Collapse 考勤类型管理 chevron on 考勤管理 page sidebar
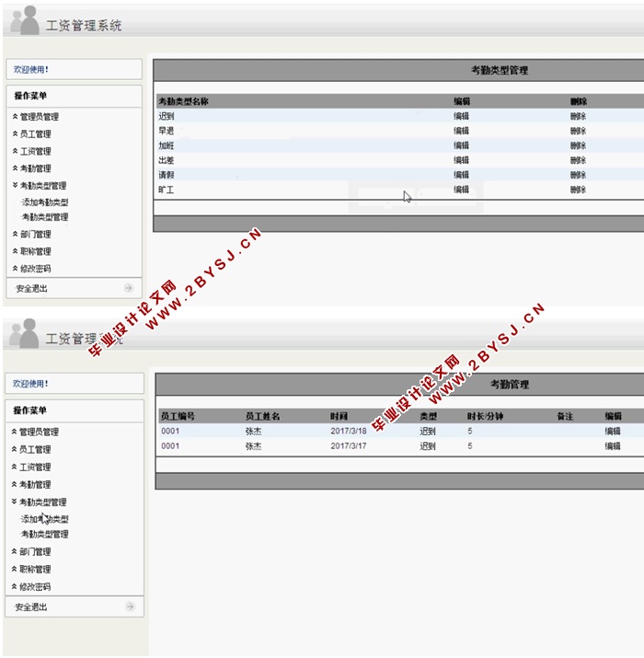The width and height of the screenshot is (644, 658). (15, 502)
